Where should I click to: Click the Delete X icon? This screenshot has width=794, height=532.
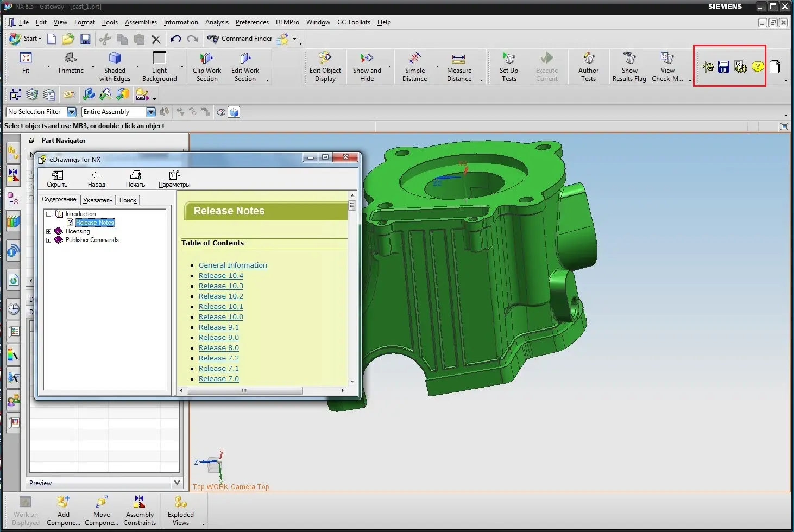click(x=156, y=39)
